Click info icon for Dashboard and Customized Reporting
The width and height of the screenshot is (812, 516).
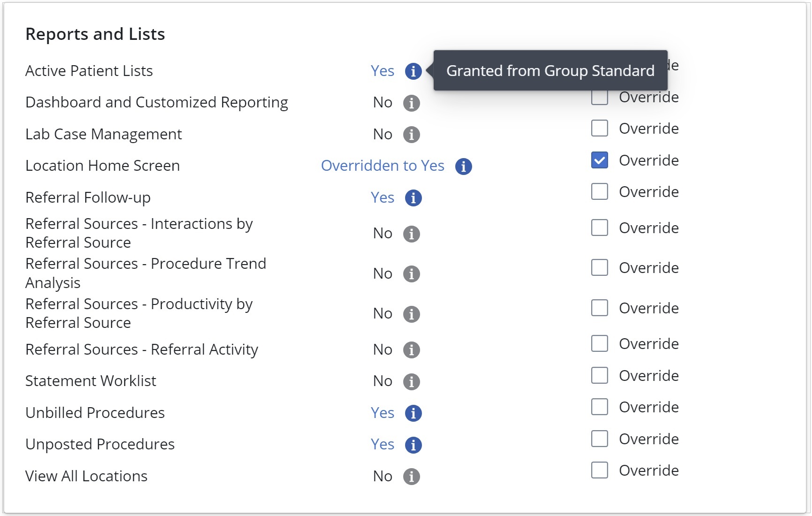pyautogui.click(x=412, y=103)
